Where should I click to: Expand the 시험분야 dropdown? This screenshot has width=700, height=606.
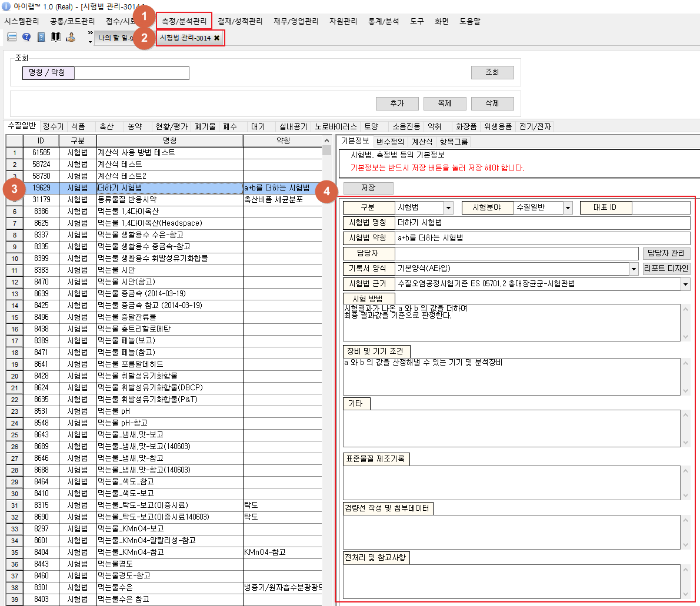[568, 207]
